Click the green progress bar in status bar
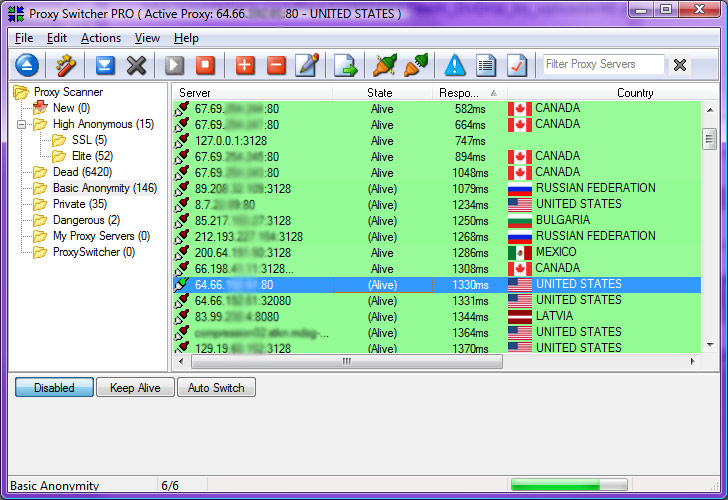Image resolution: width=728 pixels, height=500 pixels. [x=569, y=485]
